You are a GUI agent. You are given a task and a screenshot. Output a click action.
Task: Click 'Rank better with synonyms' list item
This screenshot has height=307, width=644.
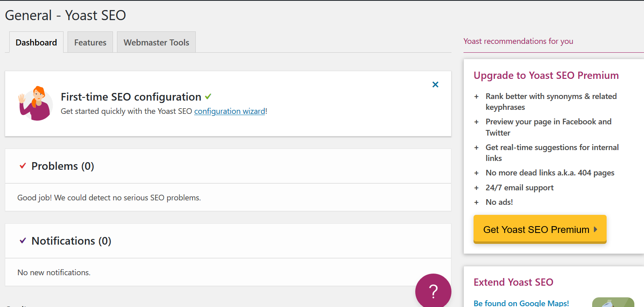click(551, 101)
